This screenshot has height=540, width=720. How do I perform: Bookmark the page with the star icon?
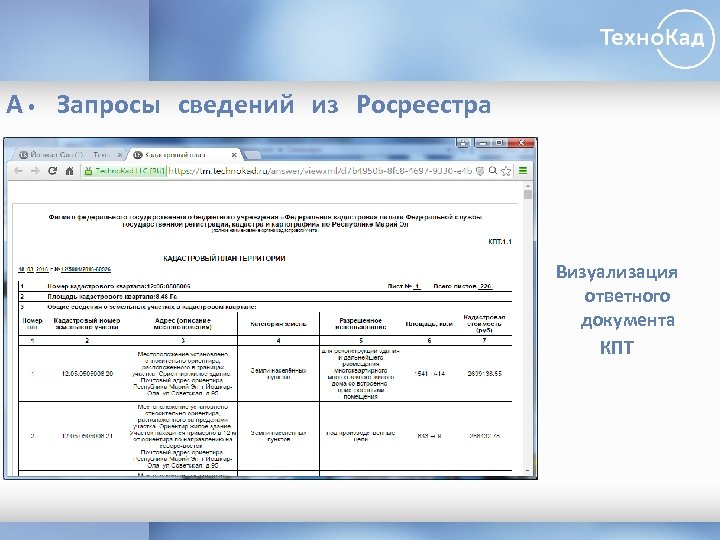tap(506, 171)
